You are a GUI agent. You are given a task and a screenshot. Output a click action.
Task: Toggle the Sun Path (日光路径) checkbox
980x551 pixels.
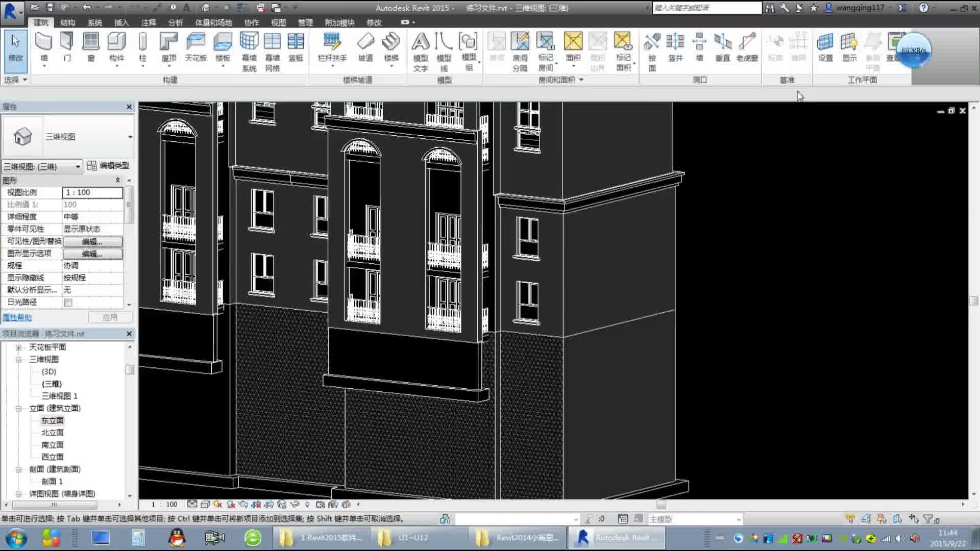[68, 303]
